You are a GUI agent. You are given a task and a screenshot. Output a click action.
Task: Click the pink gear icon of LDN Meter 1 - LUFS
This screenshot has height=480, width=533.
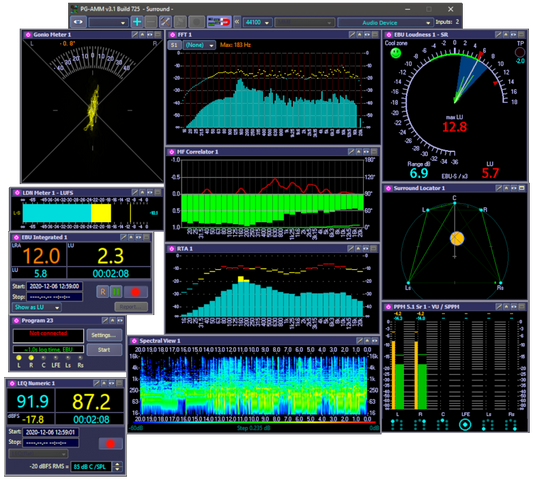click(17, 193)
